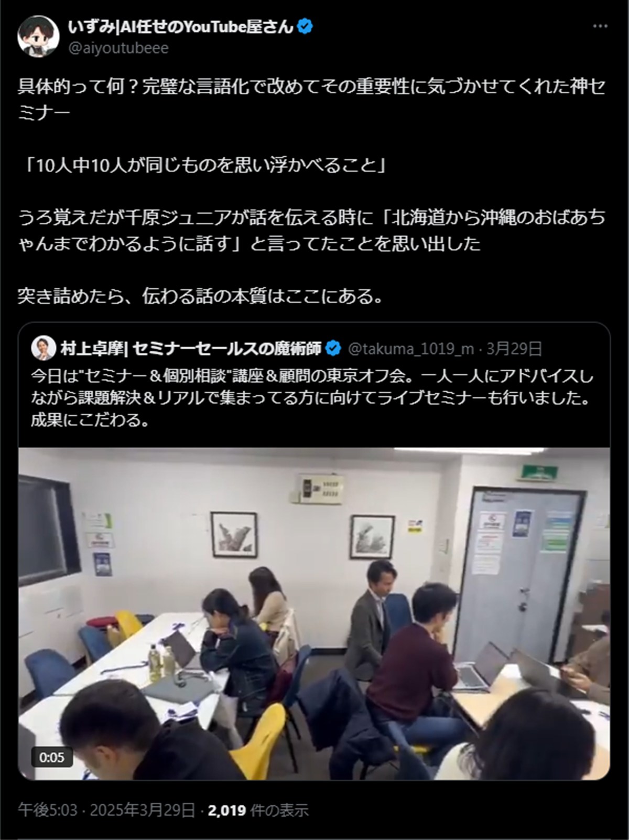Click the 村上卓摩 quoted avatar
The width and height of the screenshot is (629, 840).
[x=44, y=349]
